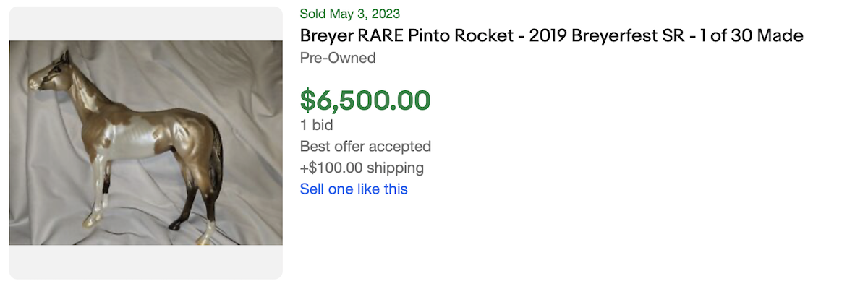The height and width of the screenshot is (289, 868).
Task: Click the Sold May 3, 2023 date label
Action: [350, 14]
